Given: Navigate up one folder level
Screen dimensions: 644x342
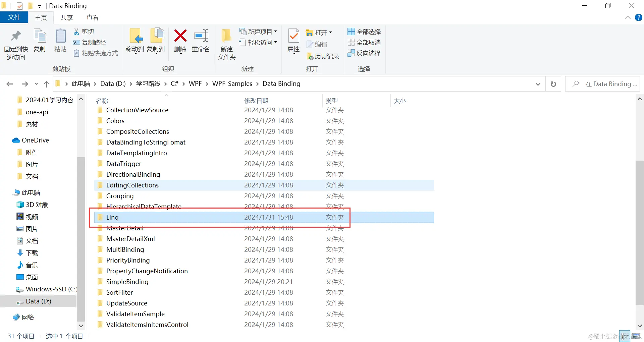Looking at the screenshot, I should (x=47, y=84).
